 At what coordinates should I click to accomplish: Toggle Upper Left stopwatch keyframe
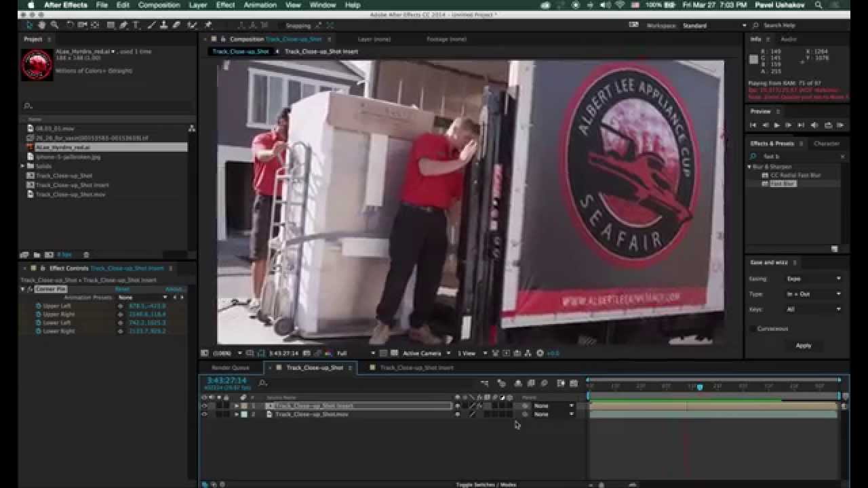[39, 306]
